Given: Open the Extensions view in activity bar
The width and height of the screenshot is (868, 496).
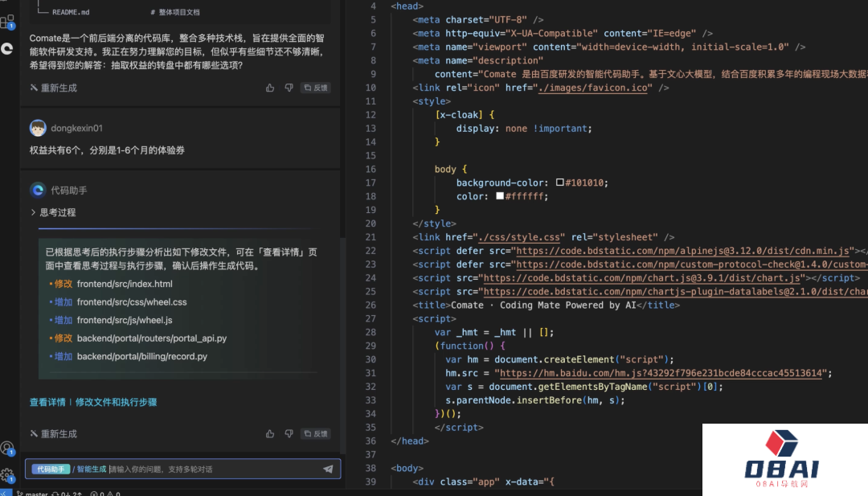Looking at the screenshot, I should 7,22.
